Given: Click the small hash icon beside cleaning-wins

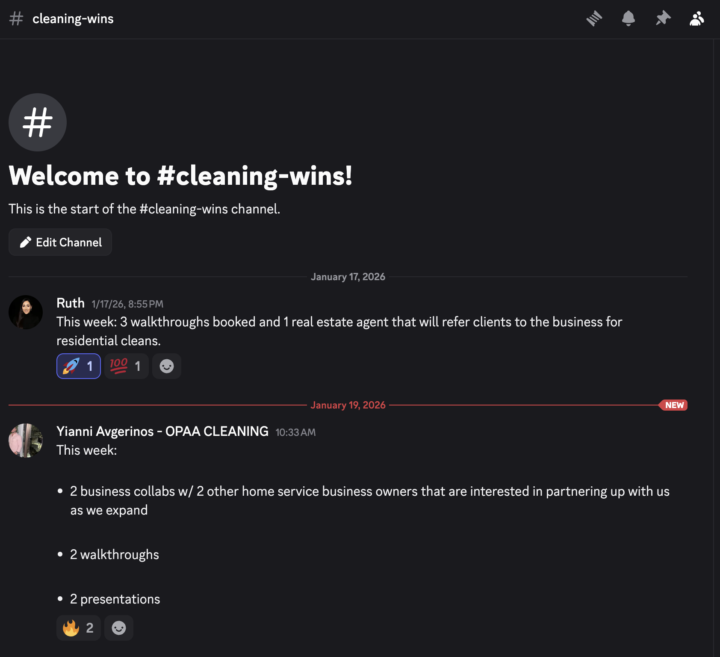Looking at the screenshot, I should pyautogui.click(x=16, y=19).
